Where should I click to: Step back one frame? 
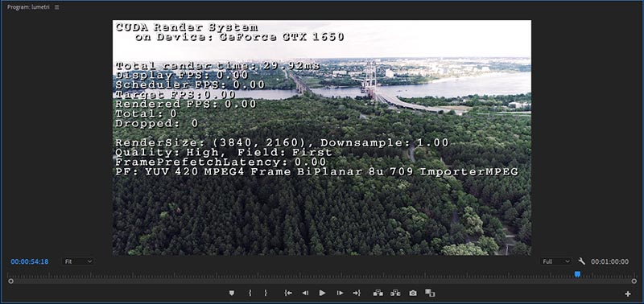pyautogui.click(x=305, y=293)
